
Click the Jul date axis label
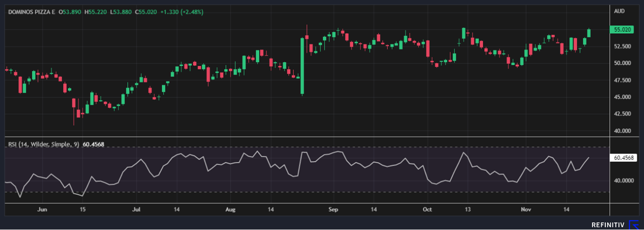coord(136,210)
